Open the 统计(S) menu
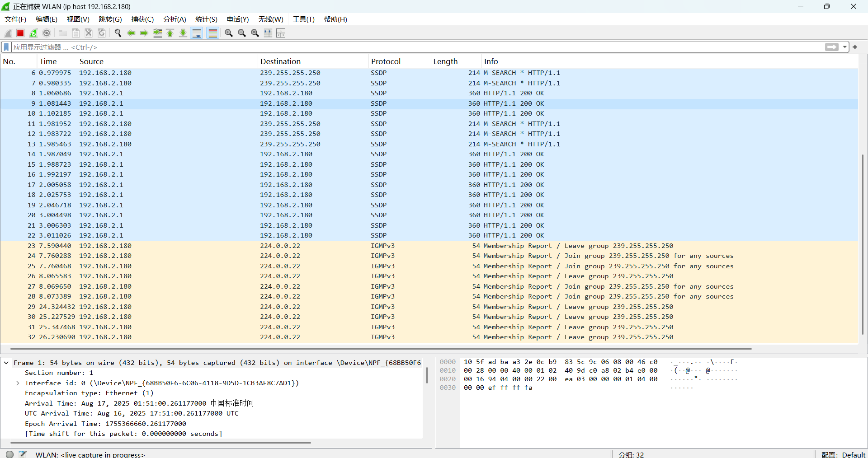The image size is (868, 458). [x=206, y=19]
